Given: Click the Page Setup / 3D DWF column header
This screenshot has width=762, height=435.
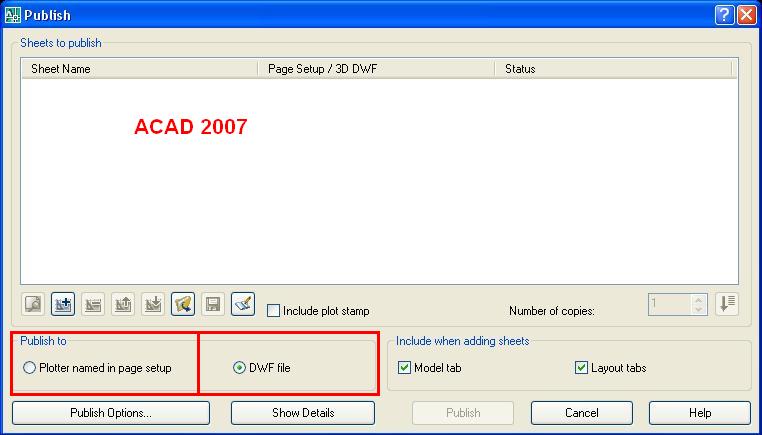Looking at the screenshot, I should pos(376,69).
